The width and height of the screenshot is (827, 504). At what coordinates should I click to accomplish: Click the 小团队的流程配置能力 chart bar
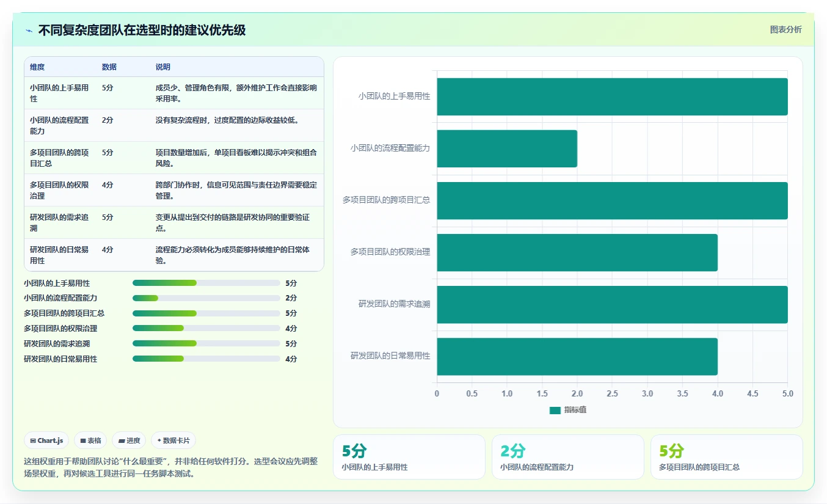click(x=507, y=148)
